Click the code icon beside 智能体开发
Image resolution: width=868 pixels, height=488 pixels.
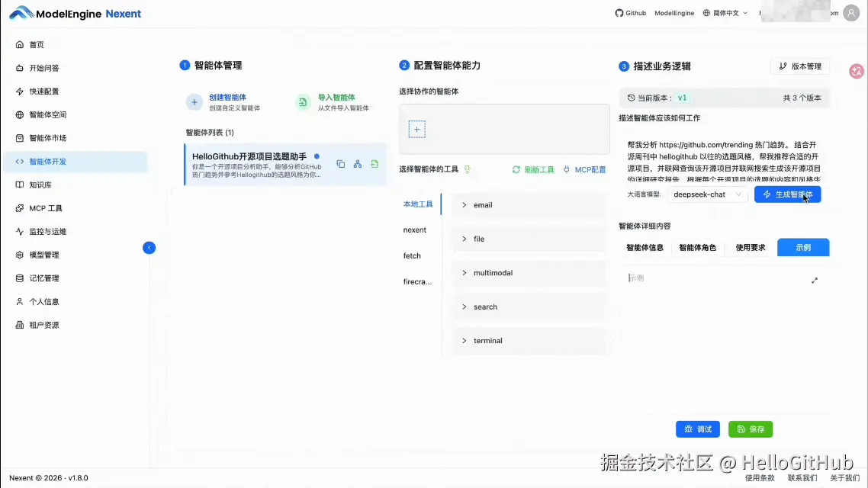[x=20, y=162]
